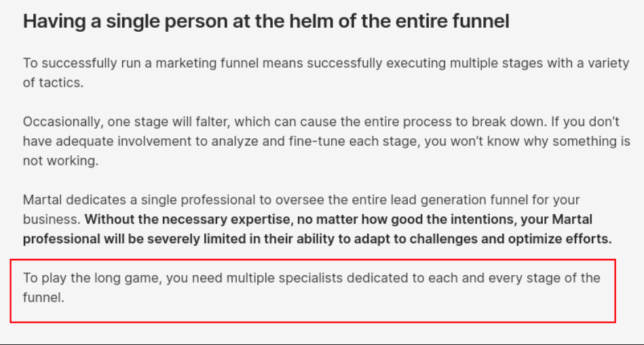
Task: Click the paragraph beginning "Occasionally, one stage will falter"
Action: 326,141
